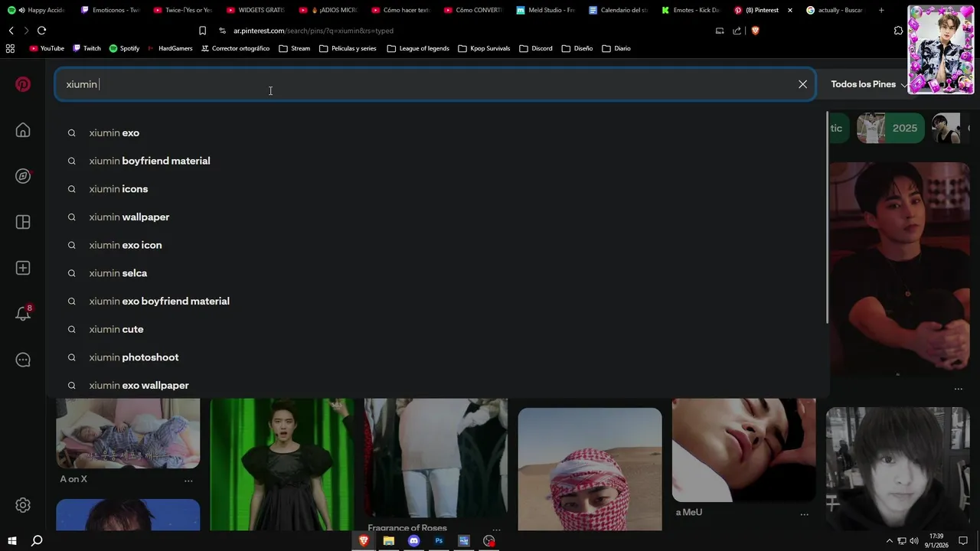The image size is (980, 551).
Task: Open pin of person in green-lit black dress
Action: [x=282, y=464]
